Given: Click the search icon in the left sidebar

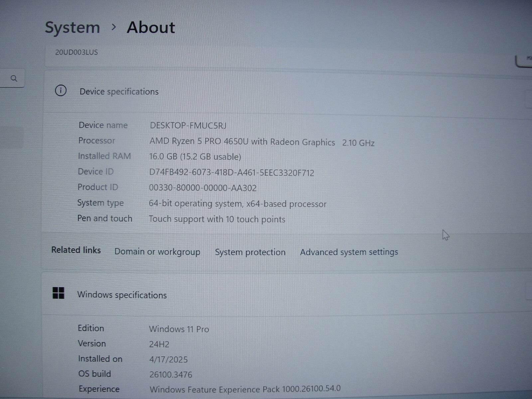Looking at the screenshot, I should (14, 78).
